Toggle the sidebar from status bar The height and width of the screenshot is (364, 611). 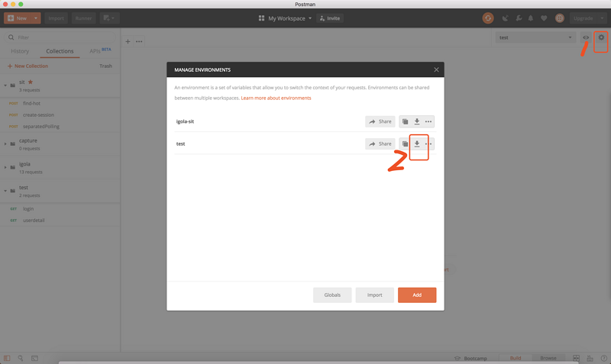point(7,358)
